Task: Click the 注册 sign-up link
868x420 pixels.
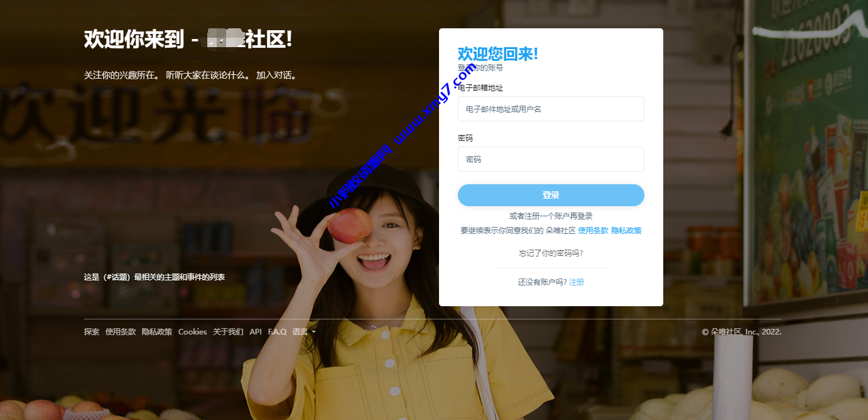Action: [576, 282]
